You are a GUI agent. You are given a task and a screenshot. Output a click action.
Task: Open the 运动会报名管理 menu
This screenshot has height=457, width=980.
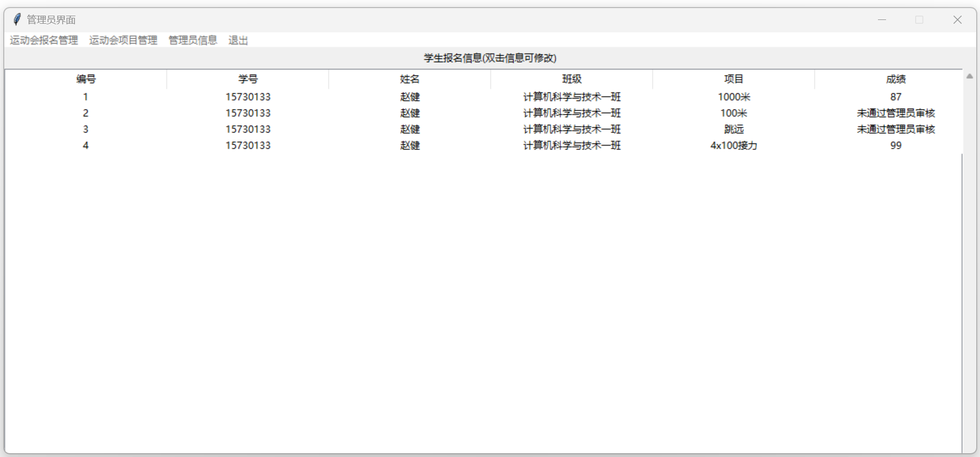(44, 40)
